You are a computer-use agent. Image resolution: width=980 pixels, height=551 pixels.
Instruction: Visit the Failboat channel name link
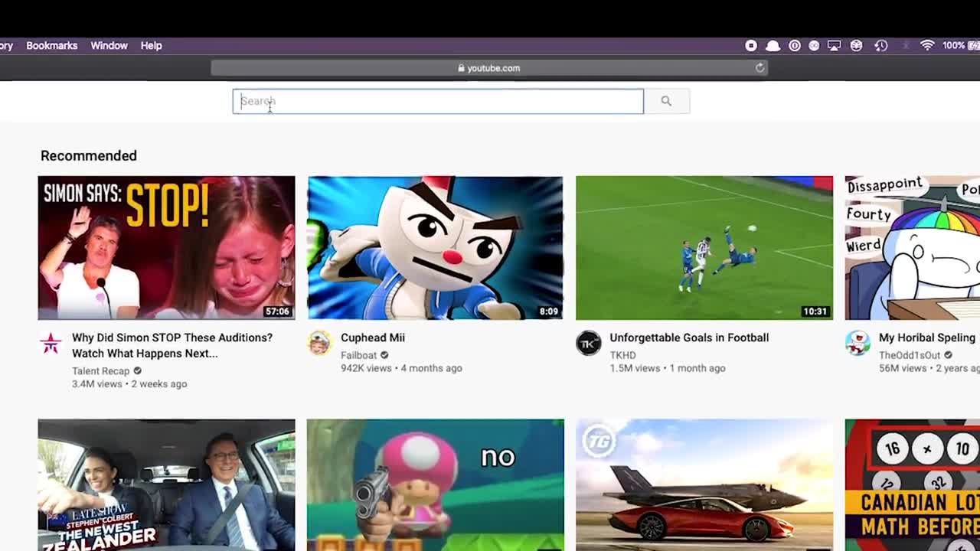(x=359, y=355)
